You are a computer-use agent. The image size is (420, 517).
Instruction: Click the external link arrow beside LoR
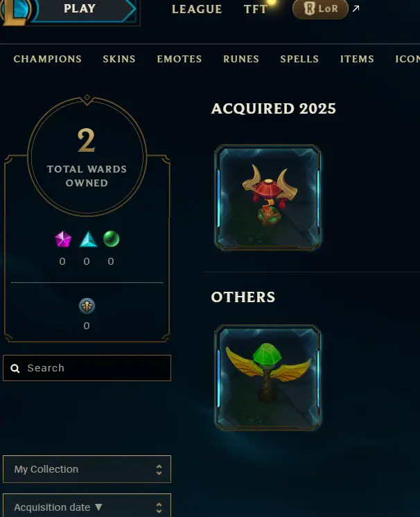click(x=356, y=8)
